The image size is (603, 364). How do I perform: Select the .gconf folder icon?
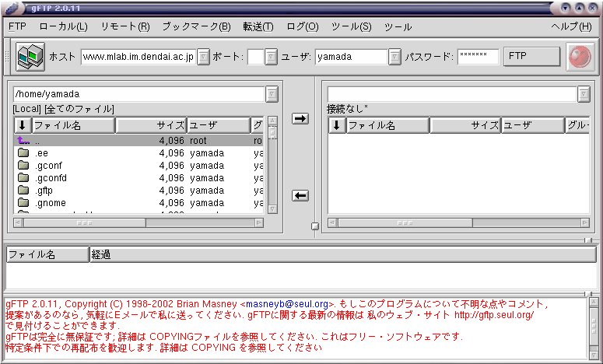click(x=23, y=166)
